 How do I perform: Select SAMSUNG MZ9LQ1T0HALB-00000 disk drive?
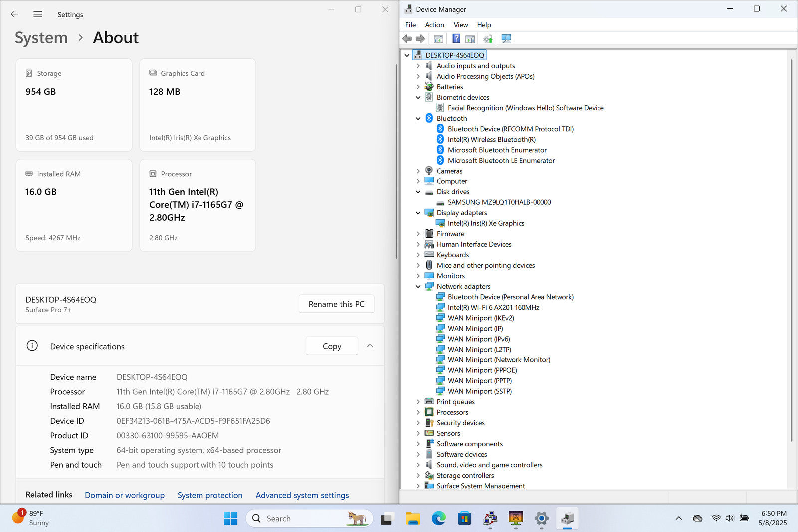point(499,202)
